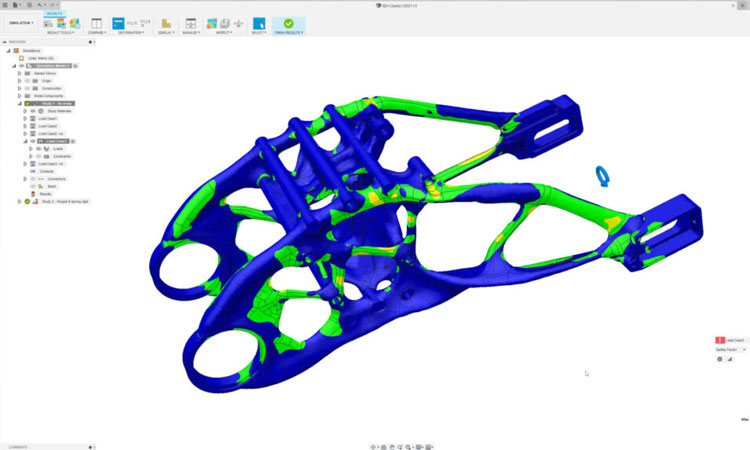Open the File menu icon
This screenshot has height=450, width=750.
(16, 5)
